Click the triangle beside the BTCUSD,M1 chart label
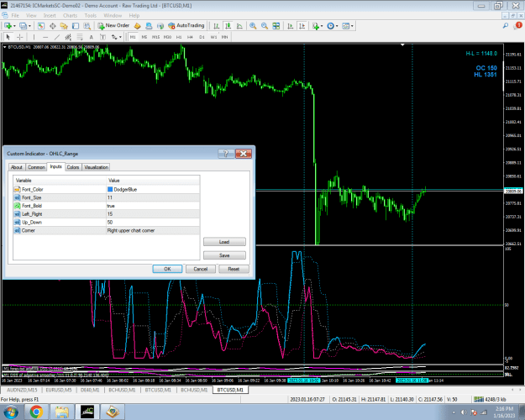 pos(5,47)
